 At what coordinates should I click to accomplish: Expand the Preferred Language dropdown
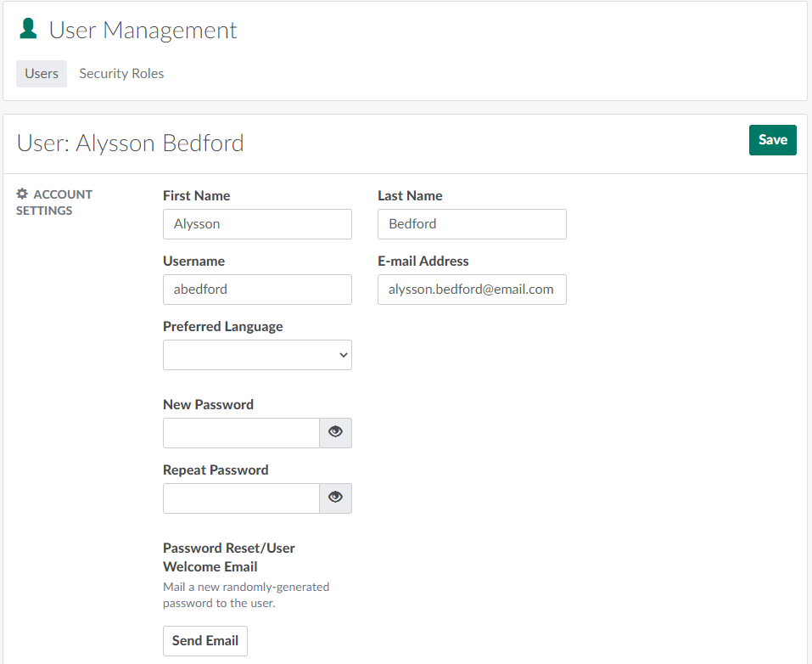click(257, 355)
